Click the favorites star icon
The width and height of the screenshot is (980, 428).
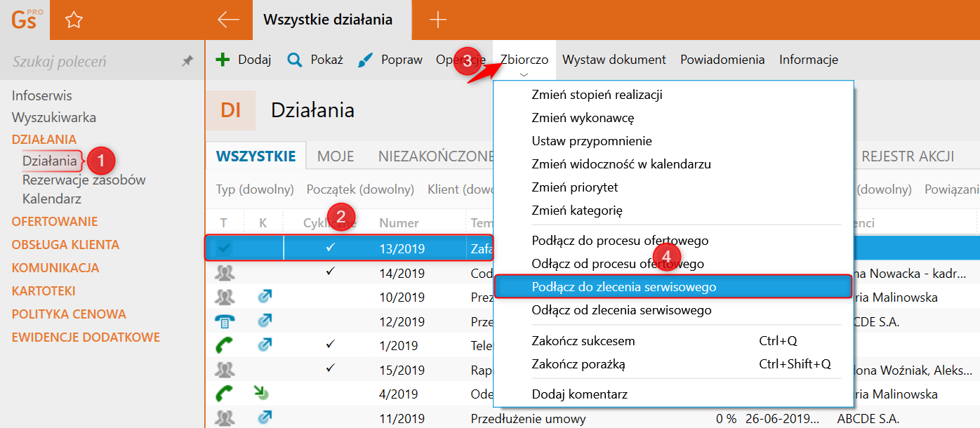tap(74, 20)
